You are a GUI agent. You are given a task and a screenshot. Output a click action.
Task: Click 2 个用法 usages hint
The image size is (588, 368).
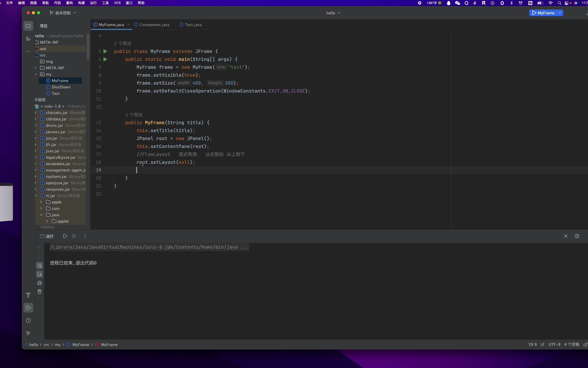click(x=122, y=43)
